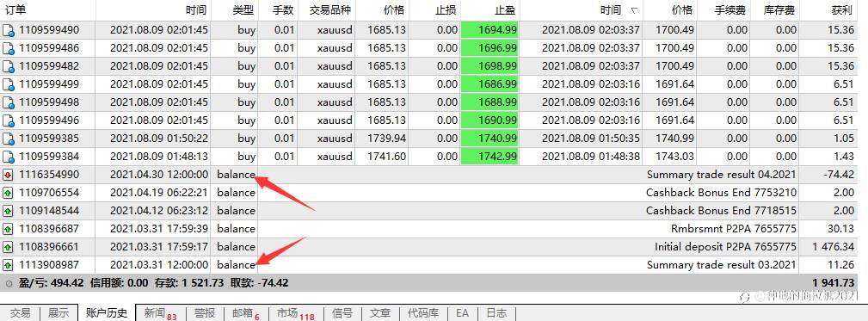Sort by the 手数 column header
Viewport: 868px width, 321px height.
pos(277,10)
